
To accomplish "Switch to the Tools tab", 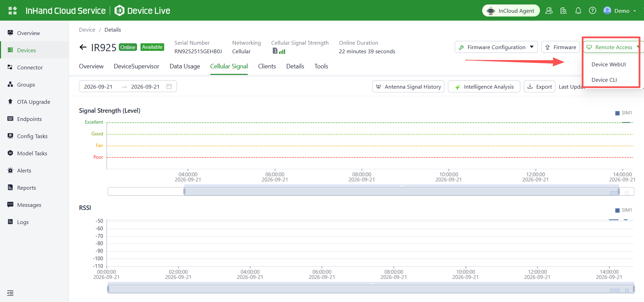I will [x=321, y=66].
